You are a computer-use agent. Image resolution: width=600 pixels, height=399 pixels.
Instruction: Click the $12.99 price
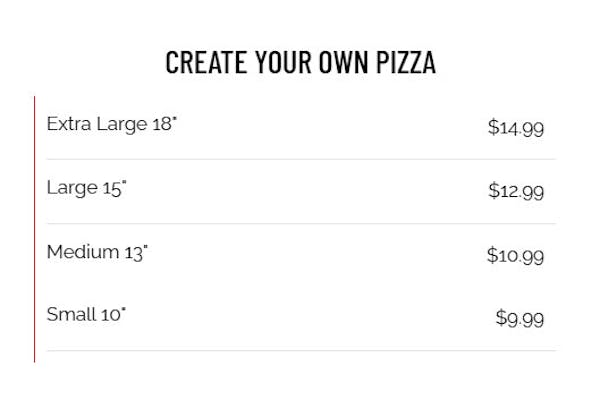click(516, 191)
